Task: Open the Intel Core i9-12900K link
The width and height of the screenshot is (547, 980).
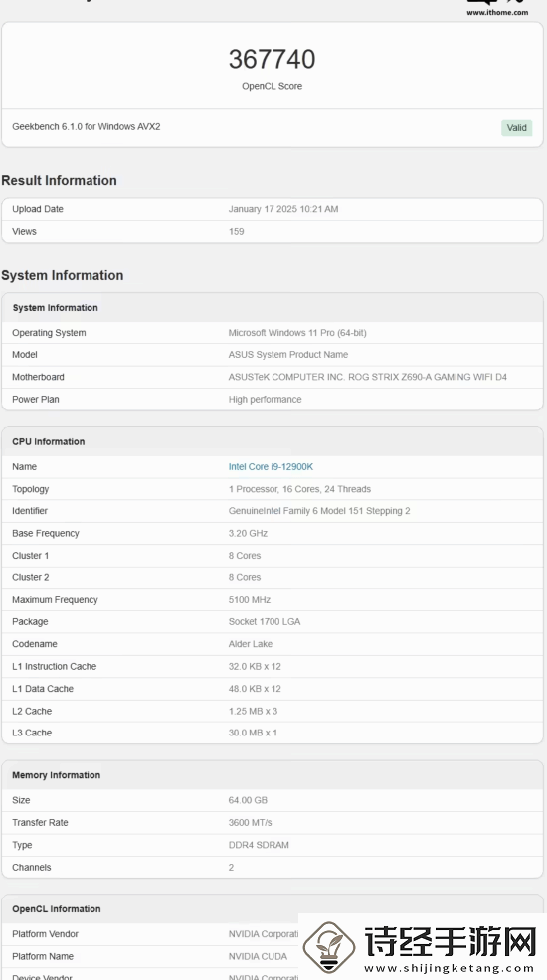Action: coord(271,467)
